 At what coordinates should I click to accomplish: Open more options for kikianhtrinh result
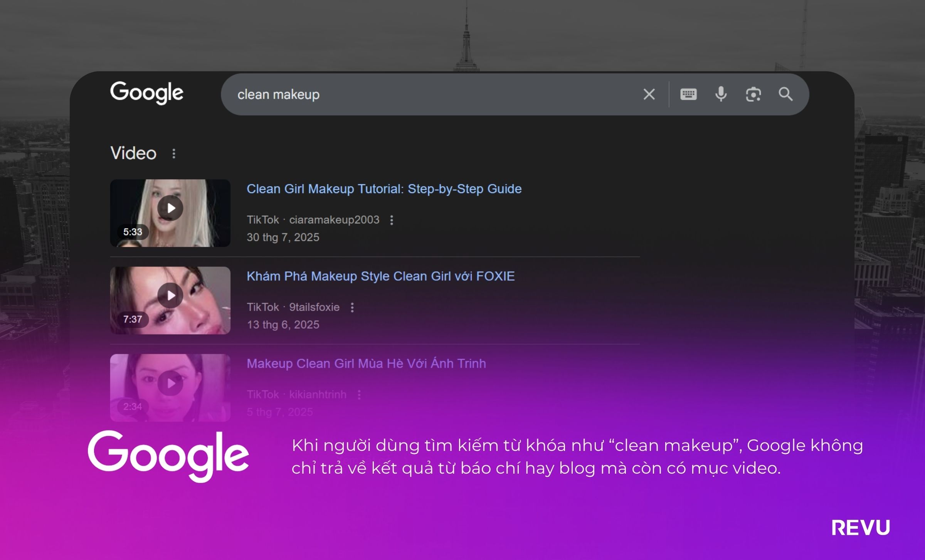pyautogui.click(x=359, y=395)
